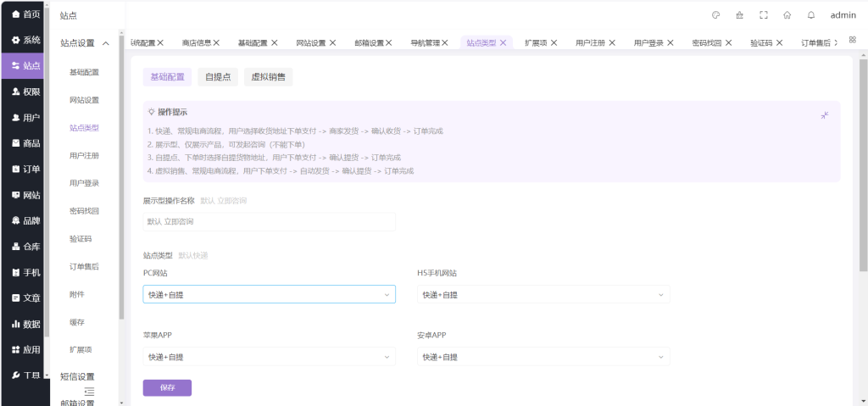
Task: Open 商品 in left sidebar
Action: pos(25,143)
